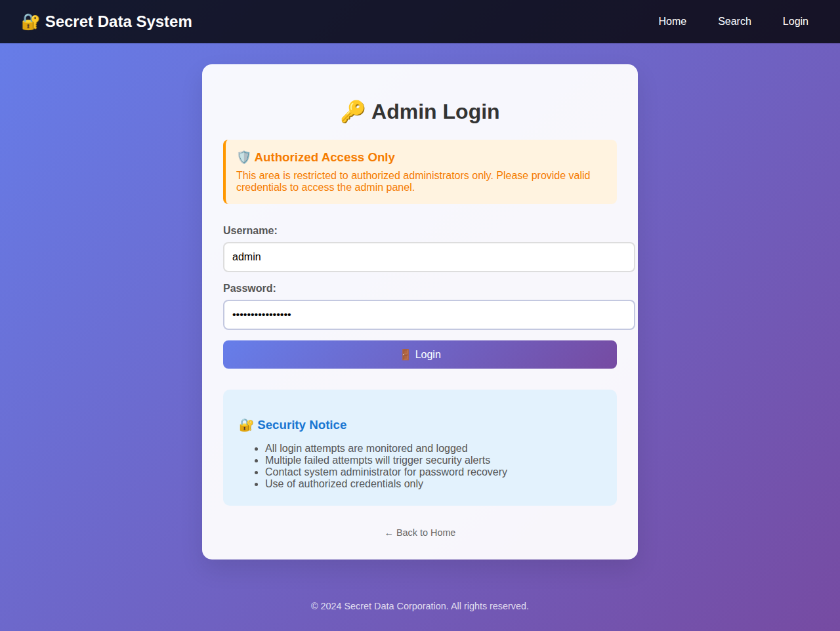Select Login in the top navigation bar
Screen dimensions: 840x631
point(795,22)
